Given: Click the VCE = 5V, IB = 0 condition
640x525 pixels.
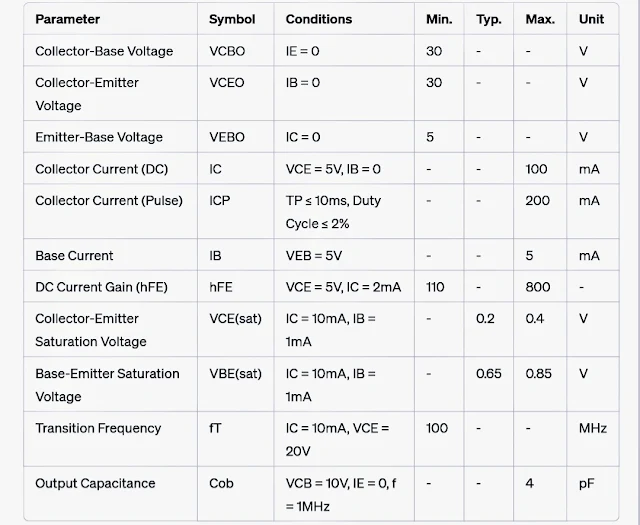Looking at the screenshot, I should tap(333, 169).
